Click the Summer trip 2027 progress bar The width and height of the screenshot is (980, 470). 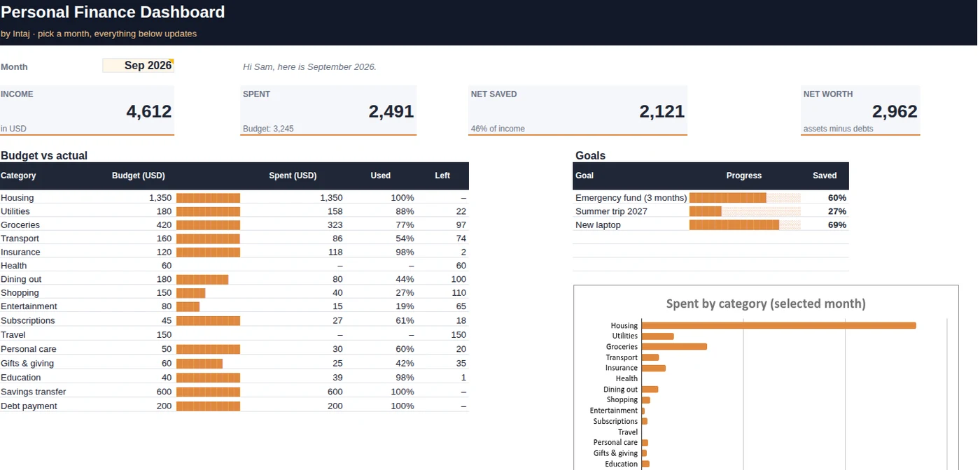click(745, 211)
